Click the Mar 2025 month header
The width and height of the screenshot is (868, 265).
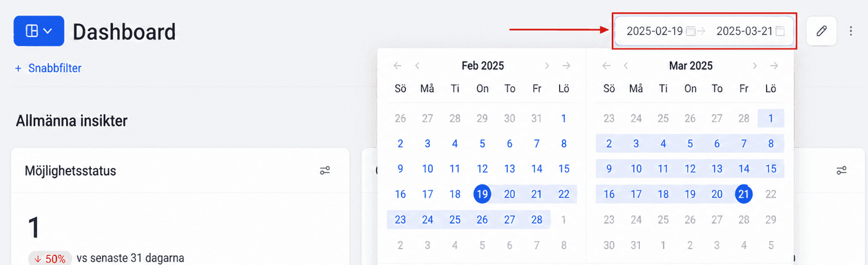(690, 66)
